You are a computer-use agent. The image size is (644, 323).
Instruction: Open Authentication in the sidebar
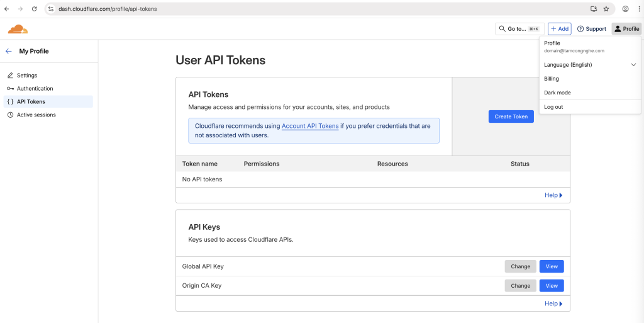[35, 89]
